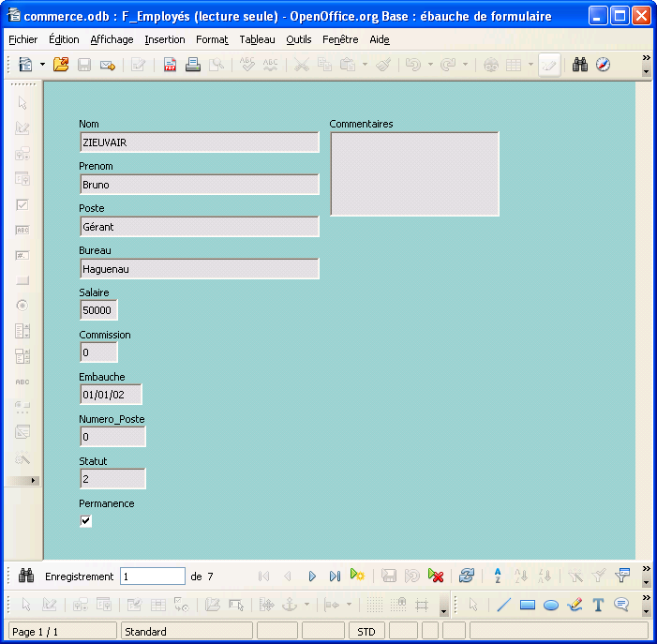This screenshot has width=657, height=644.
Task: Click into the Commentaires text box
Action: [x=414, y=173]
